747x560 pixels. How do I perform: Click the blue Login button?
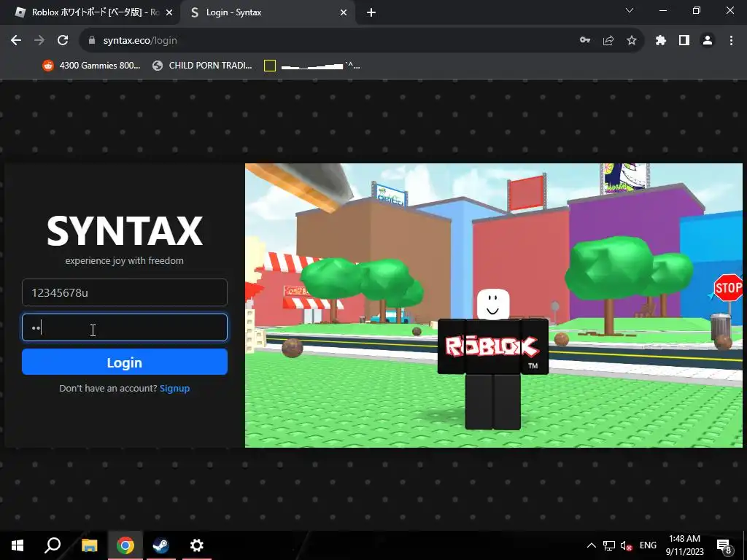124,362
